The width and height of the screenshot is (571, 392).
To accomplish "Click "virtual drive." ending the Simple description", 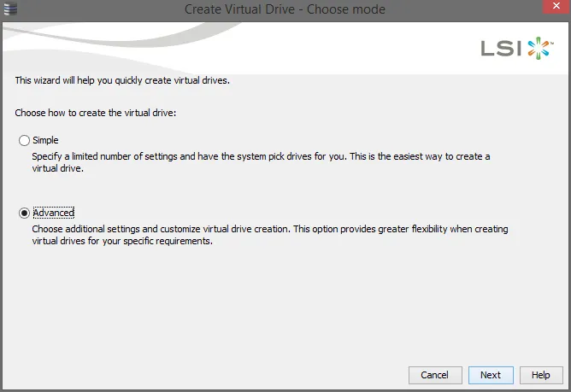I will click(x=58, y=169).
